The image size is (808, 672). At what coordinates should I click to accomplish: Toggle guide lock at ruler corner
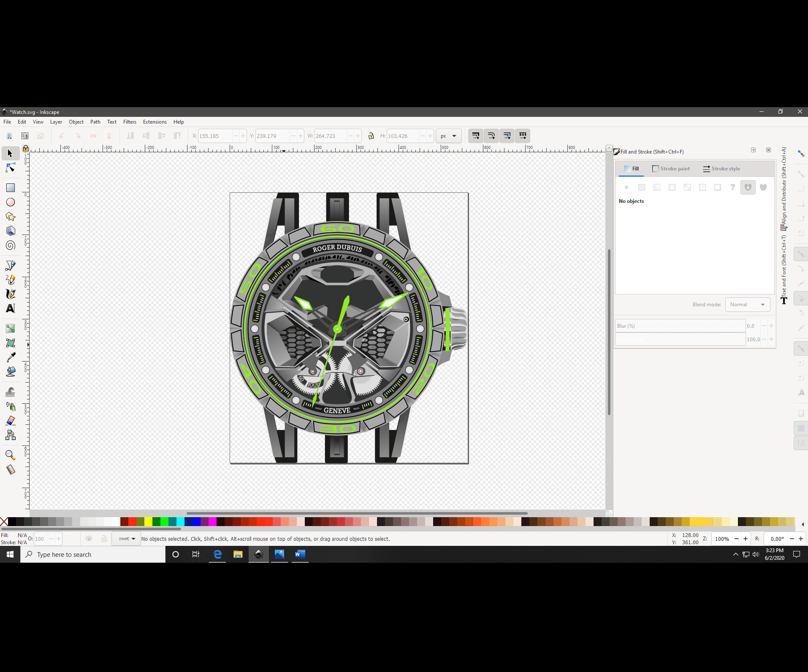pos(26,148)
